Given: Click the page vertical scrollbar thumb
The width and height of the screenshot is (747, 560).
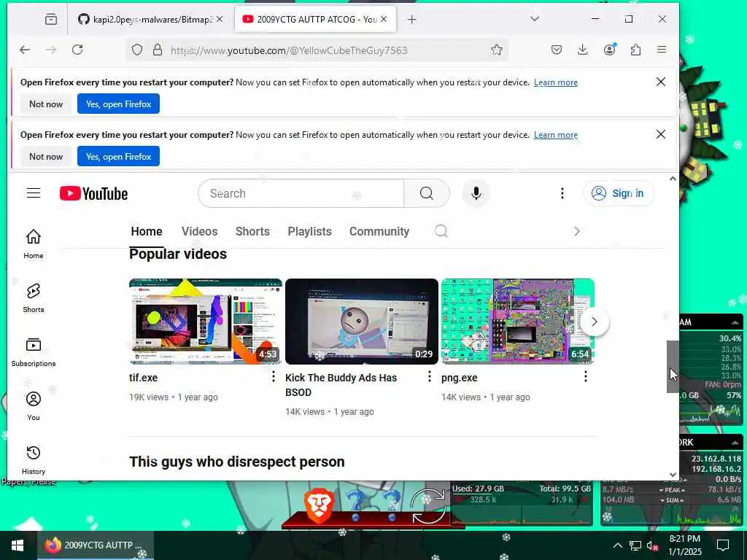Looking at the screenshot, I should point(672,367).
